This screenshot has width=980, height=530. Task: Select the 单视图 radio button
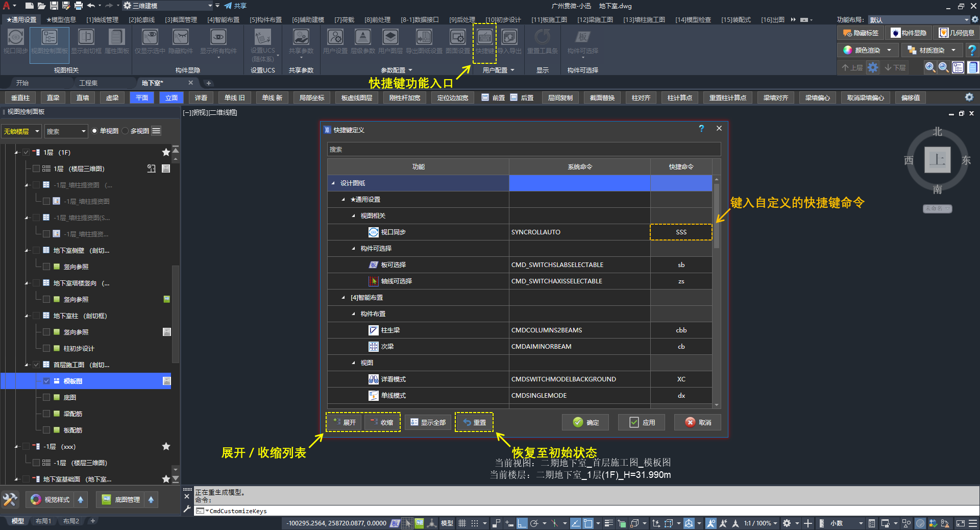(x=94, y=131)
